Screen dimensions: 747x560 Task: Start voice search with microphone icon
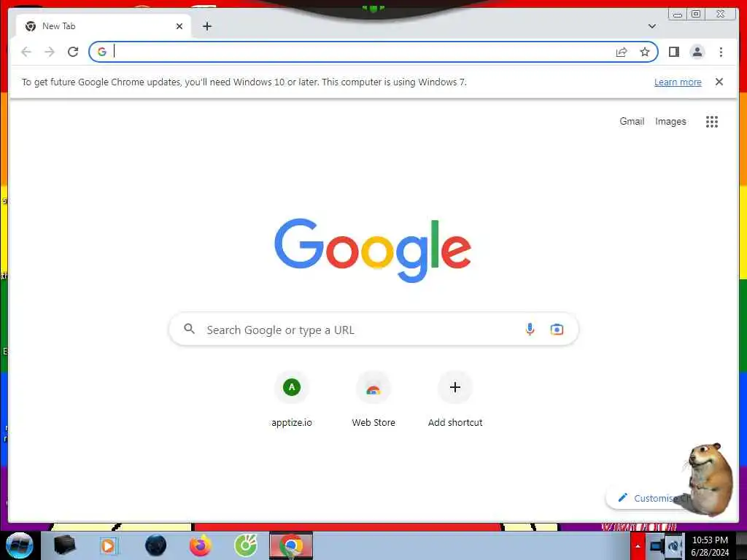click(x=530, y=329)
